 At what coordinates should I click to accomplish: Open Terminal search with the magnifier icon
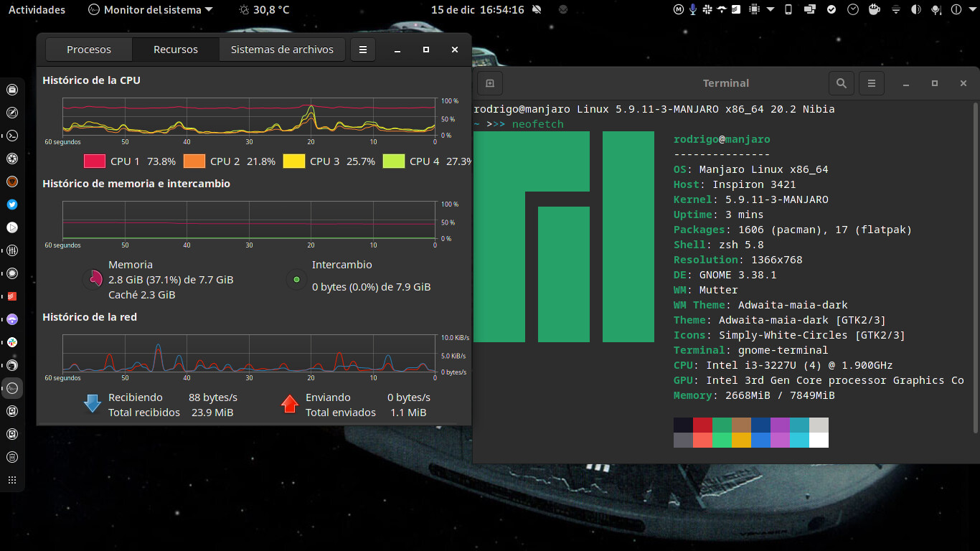pos(841,83)
